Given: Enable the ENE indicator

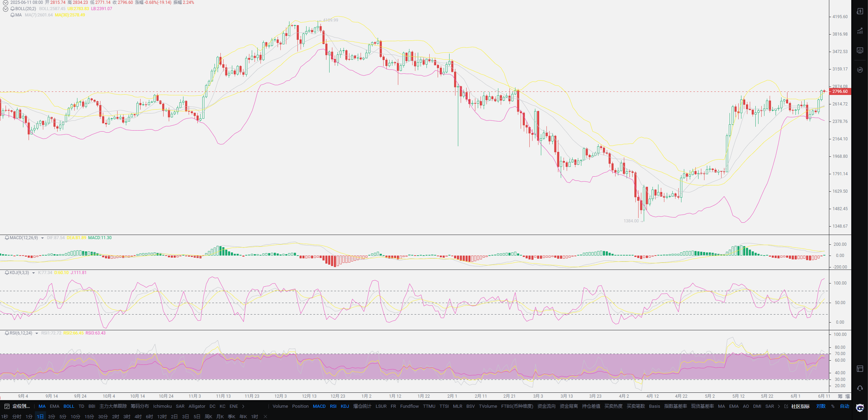Looking at the screenshot, I should tap(234, 406).
